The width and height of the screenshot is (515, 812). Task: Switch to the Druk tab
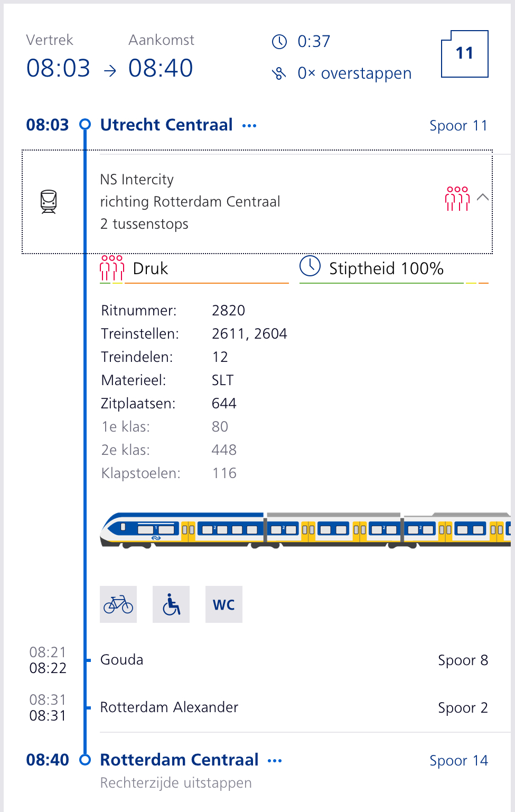[194, 269]
